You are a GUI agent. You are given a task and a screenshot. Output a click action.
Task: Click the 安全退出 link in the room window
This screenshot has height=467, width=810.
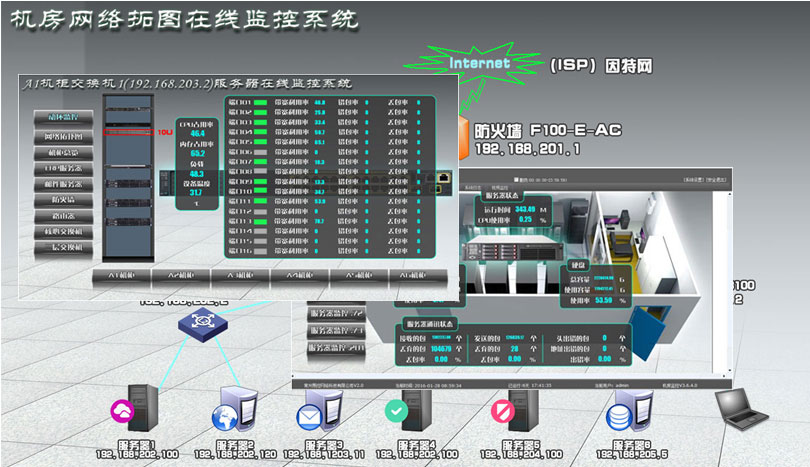[716, 180]
